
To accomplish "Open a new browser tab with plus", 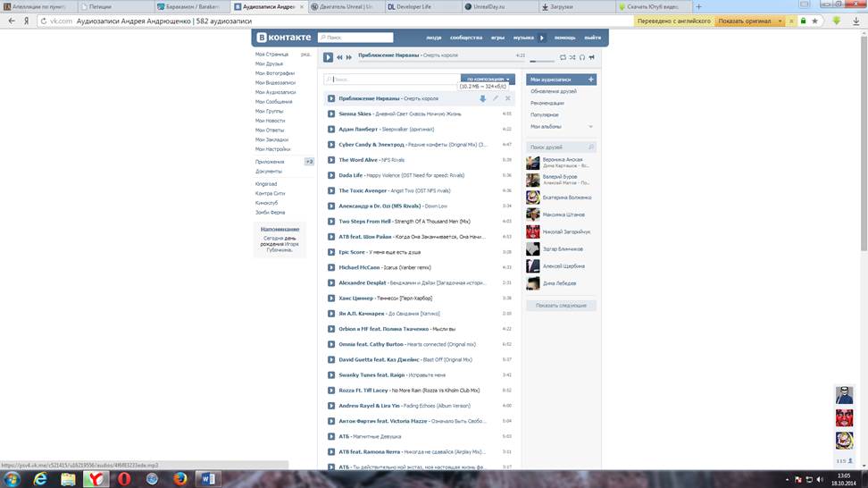I will click(x=698, y=6).
